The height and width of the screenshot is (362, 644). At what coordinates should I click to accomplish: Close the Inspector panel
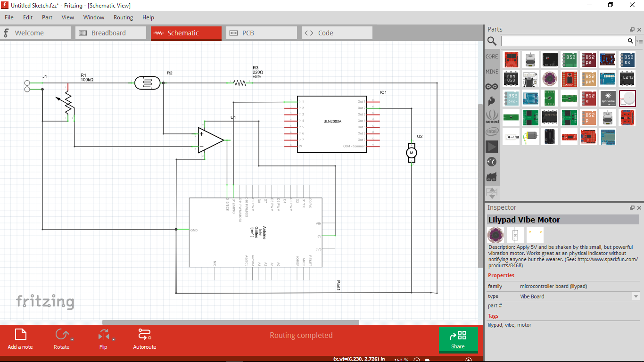click(639, 208)
